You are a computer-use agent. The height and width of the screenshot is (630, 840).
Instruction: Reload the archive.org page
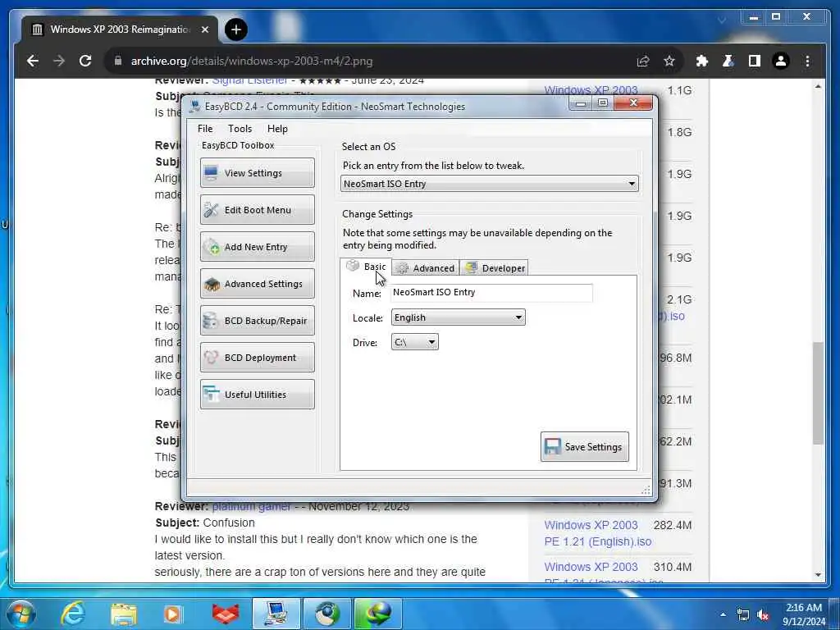[x=85, y=61]
